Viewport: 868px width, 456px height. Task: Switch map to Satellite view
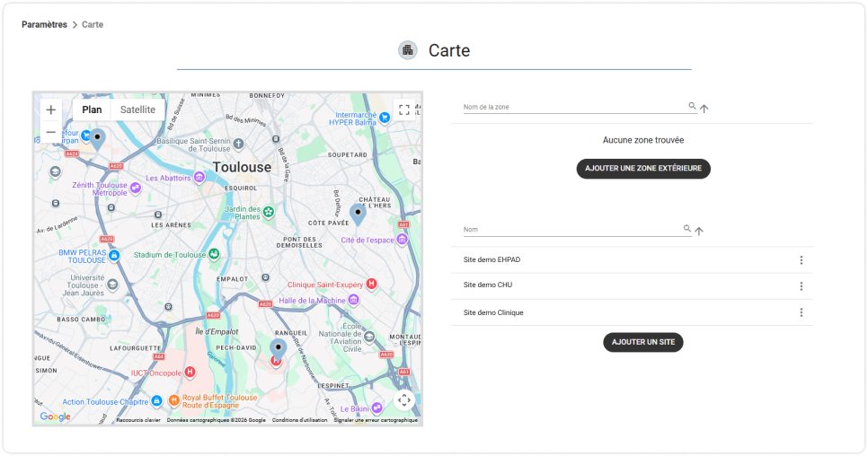(x=137, y=110)
